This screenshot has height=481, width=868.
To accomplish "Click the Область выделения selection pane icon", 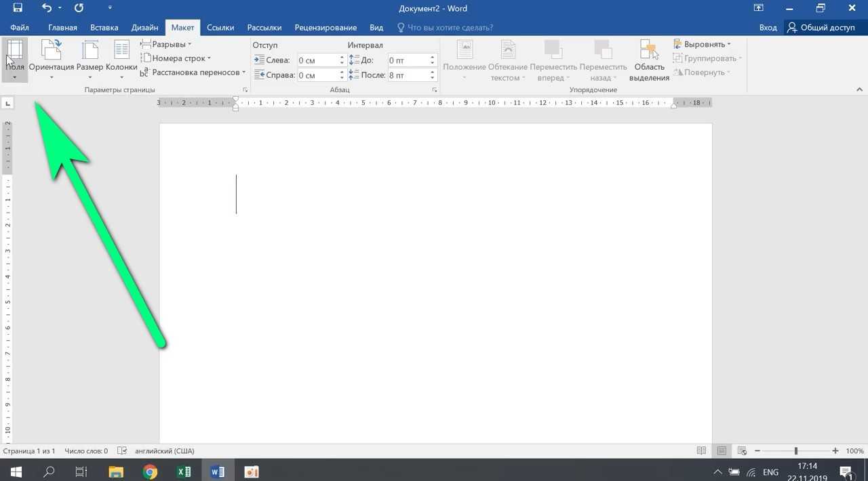I will coord(649,50).
